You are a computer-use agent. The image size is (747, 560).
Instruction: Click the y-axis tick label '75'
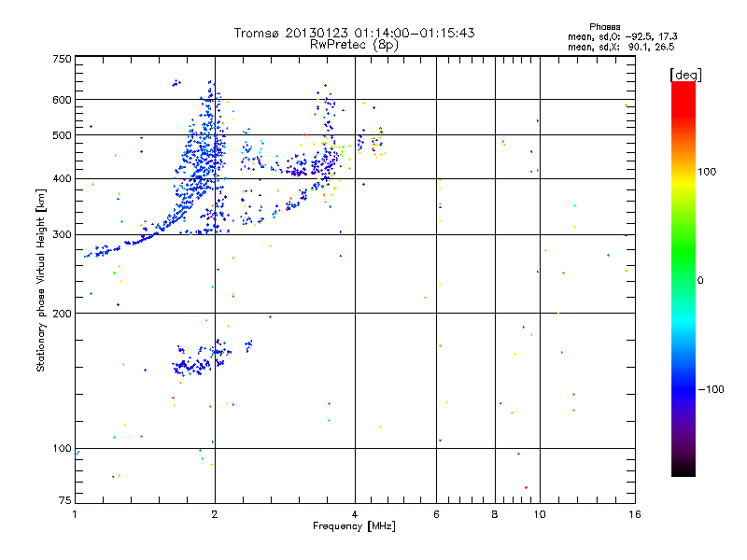pyautogui.click(x=65, y=500)
